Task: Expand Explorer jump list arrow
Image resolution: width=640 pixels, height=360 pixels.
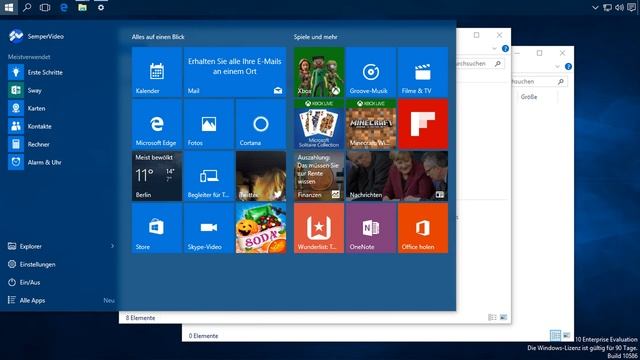Action: pyautogui.click(x=112, y=246)
